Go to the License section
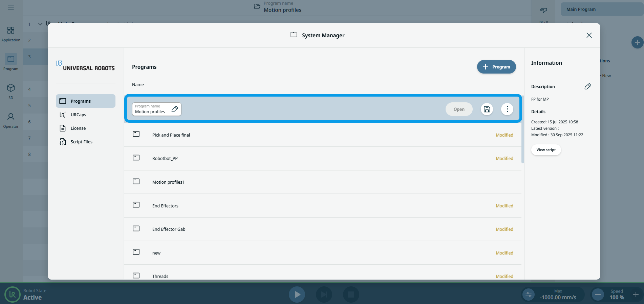The width and height of the screenshot is (644, 304). (x=78, y=128)
